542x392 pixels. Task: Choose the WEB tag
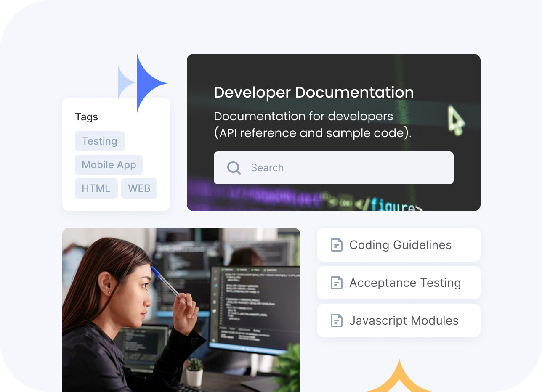[x=139, y=188]
